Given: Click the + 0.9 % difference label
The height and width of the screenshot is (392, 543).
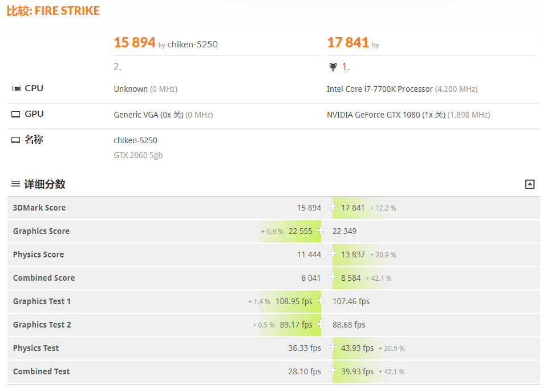Looking at the screenshot, I should pos(272,231).
